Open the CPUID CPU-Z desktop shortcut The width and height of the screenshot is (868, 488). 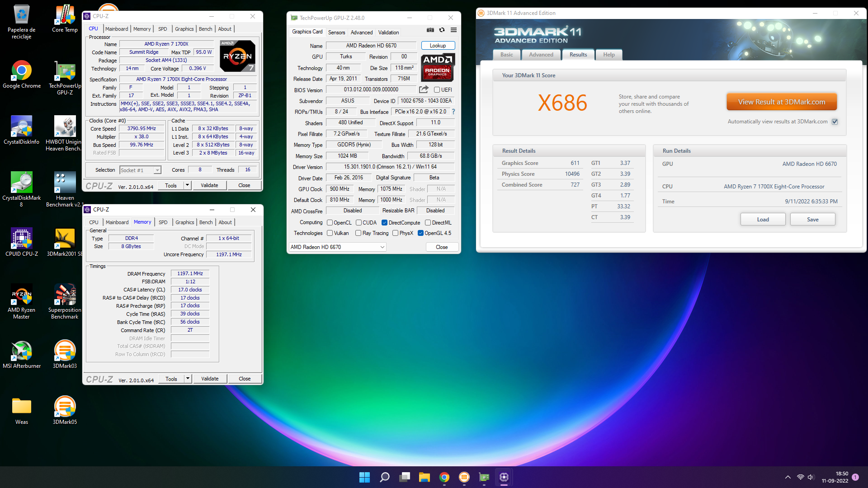[x=21, y=243]
